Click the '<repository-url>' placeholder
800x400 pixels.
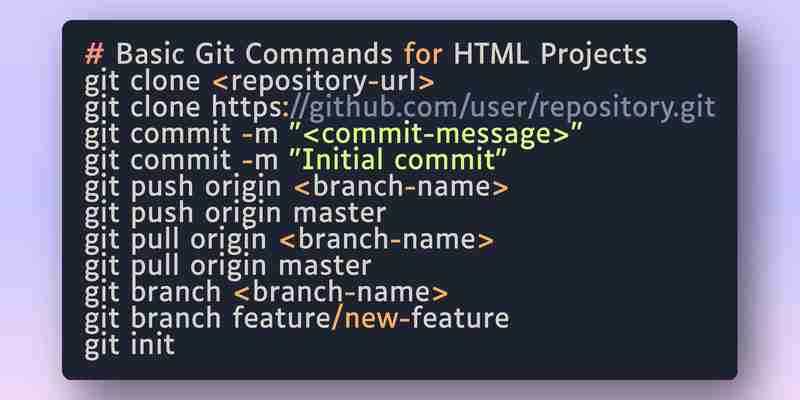[323, 82]
